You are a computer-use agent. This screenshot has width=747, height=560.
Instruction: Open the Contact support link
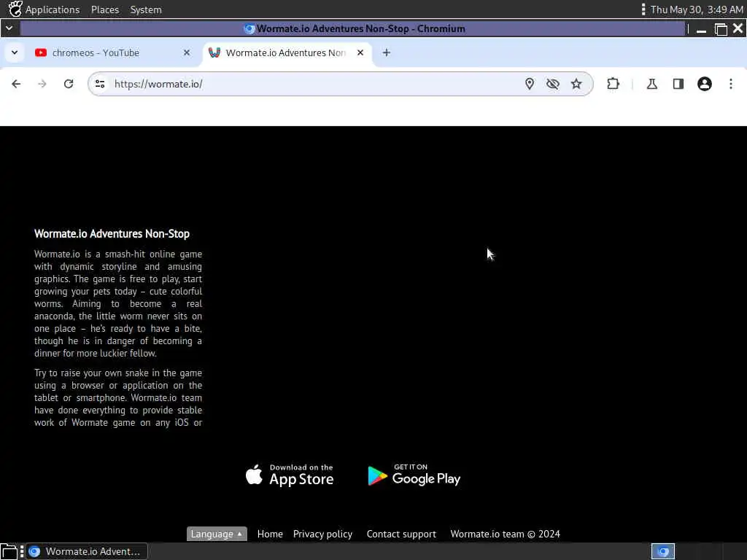pos(401,534)
